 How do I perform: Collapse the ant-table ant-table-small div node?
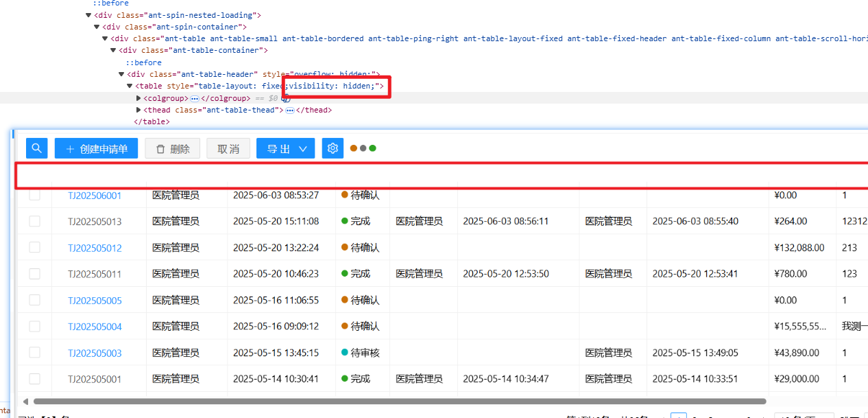[x=105, y=38]
